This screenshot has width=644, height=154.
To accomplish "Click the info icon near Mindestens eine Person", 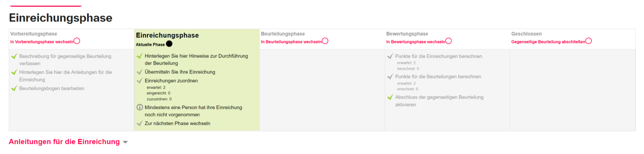I will pyautogui.click(x=140, y=107).
